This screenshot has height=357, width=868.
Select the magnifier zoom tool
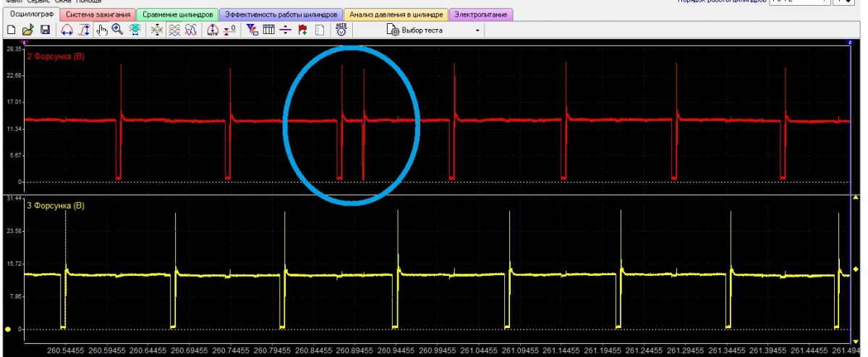click(117, 30)
